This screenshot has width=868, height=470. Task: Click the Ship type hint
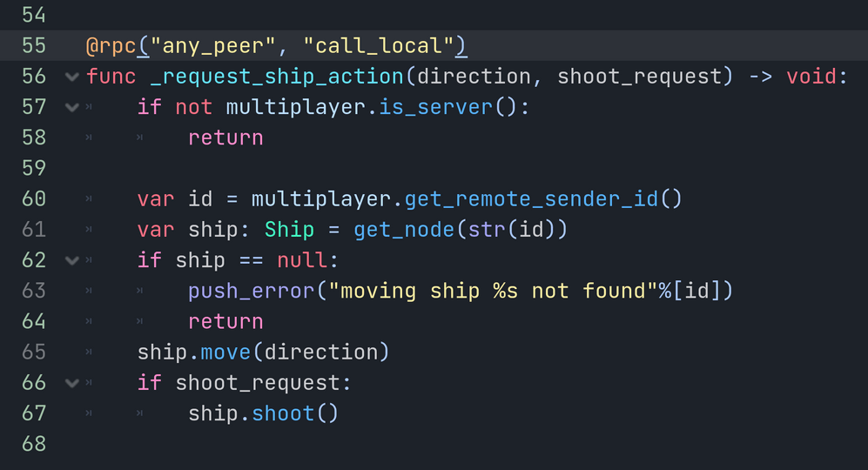coord(289,230)
